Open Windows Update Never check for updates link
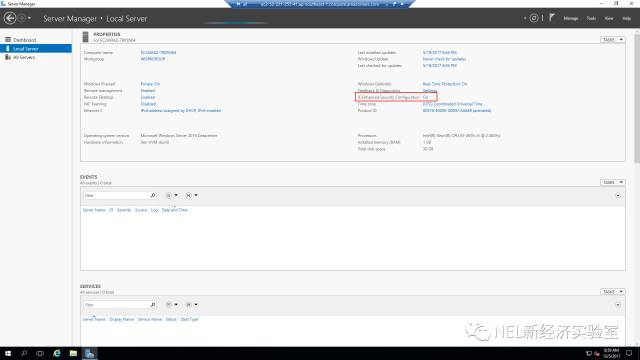The image size is (640, 360). pos(444,59)
